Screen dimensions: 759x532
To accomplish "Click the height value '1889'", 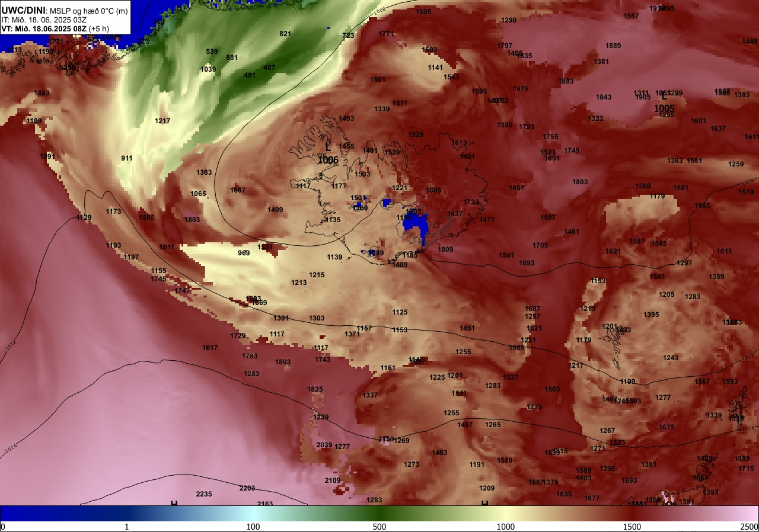I will tap(613, 46).
